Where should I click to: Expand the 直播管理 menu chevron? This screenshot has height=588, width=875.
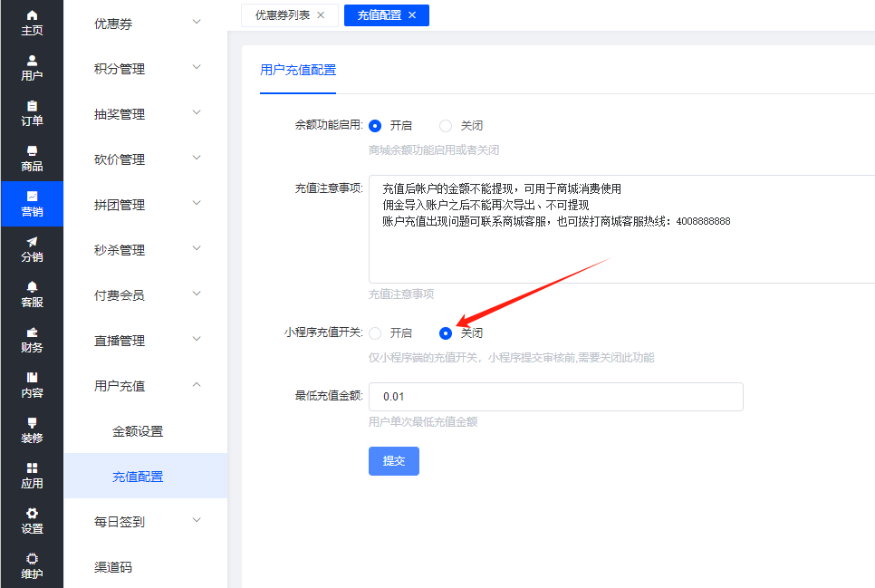[x=197, y=338]
